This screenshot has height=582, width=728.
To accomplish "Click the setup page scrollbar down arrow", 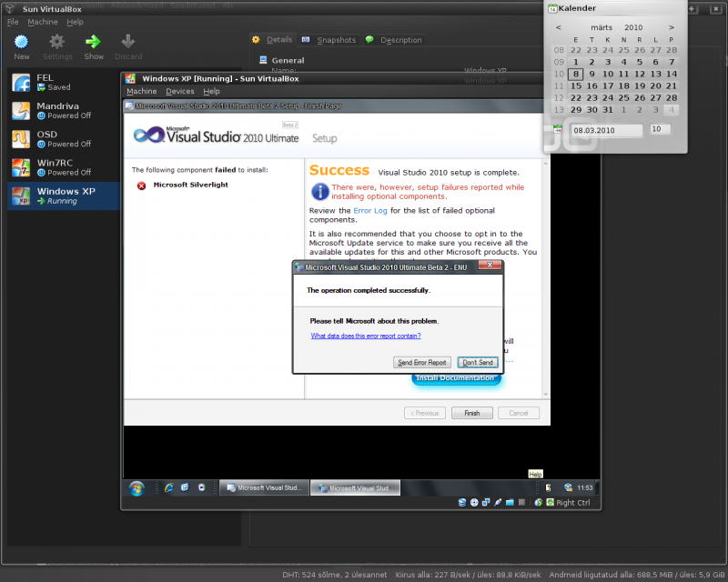I will point(545,395).
